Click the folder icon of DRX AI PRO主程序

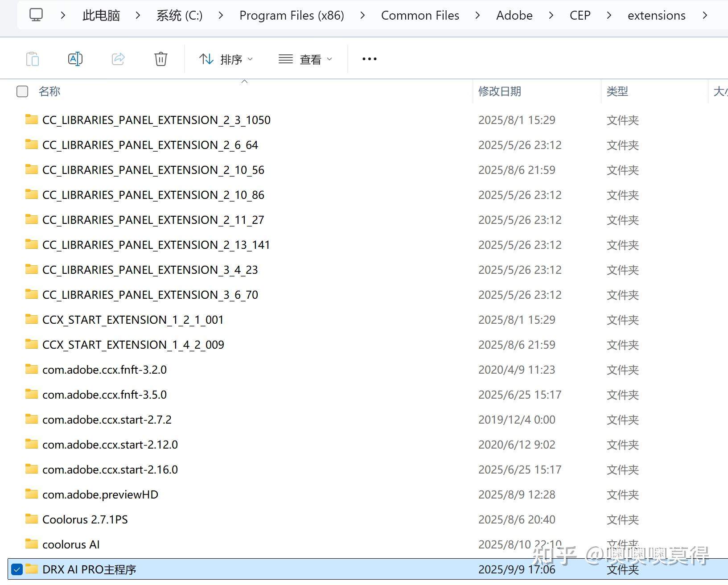coord(31,569)
